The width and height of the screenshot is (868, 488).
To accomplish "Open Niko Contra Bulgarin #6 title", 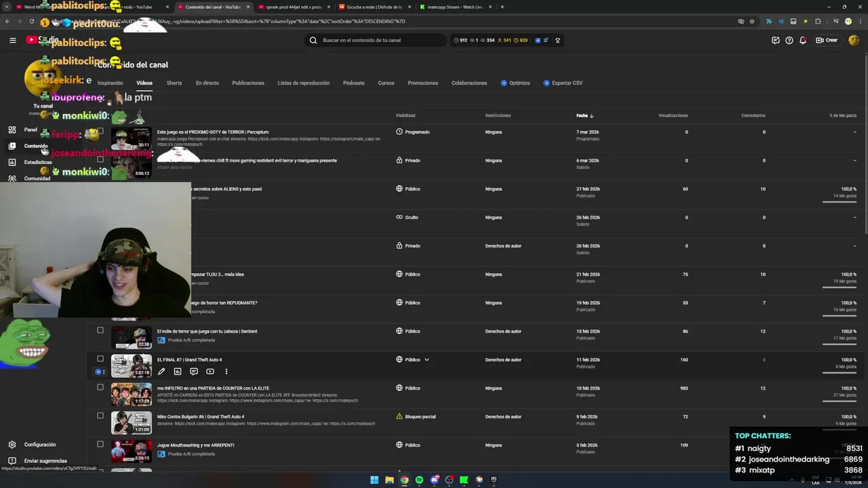I will [201, 417].
